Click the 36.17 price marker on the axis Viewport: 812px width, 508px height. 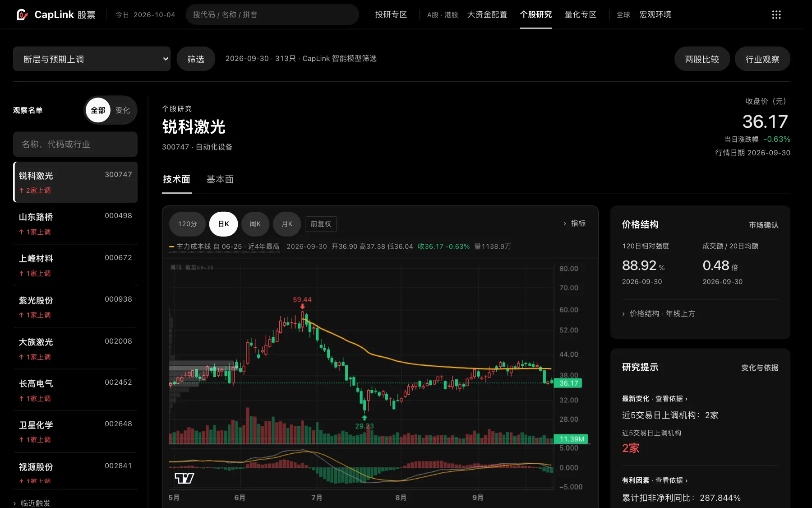click(x=568, y=383)
